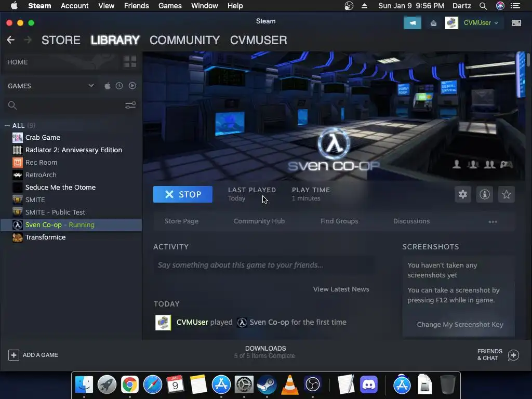Open VLC cone icon in dock
This screenshot has height=399, width=532.
(x=290, y=385)
